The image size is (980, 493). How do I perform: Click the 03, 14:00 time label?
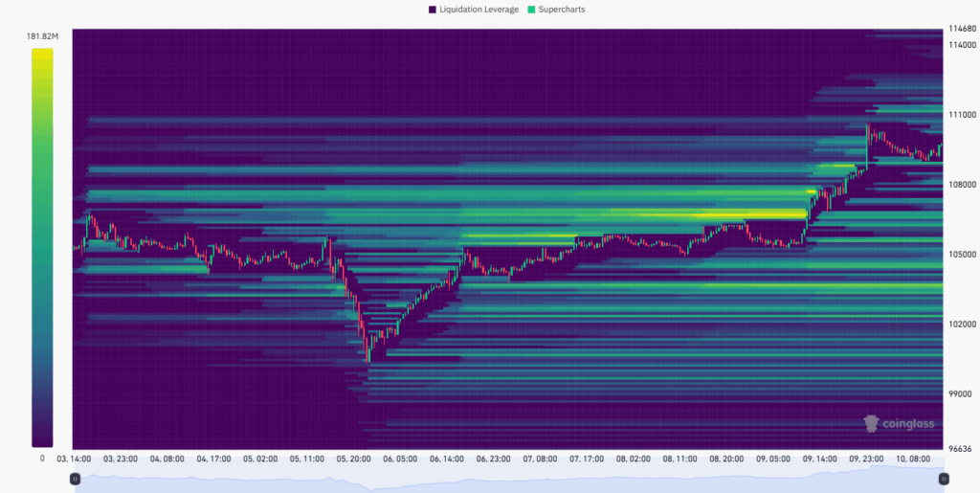pyautogui.click(x=74, y=459)
